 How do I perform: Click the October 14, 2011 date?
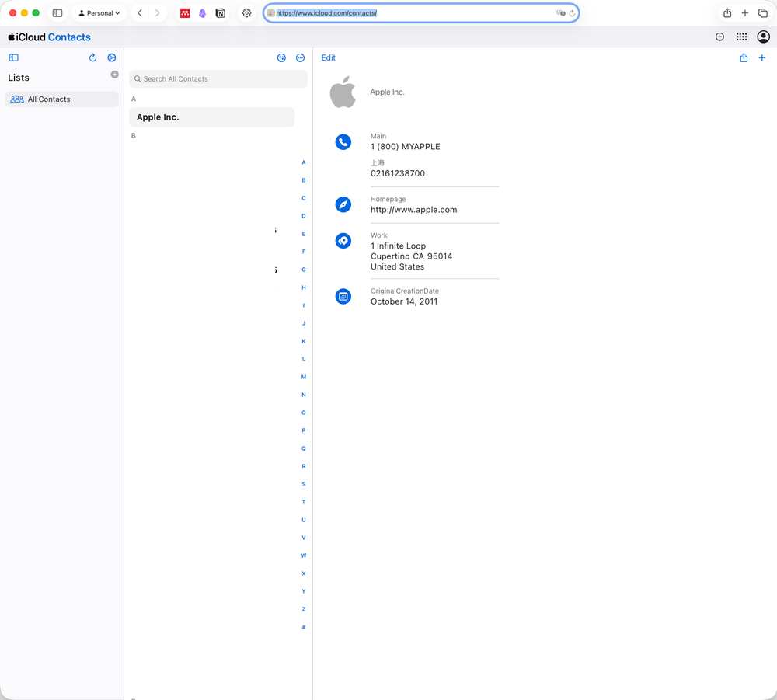pos(404,301)
